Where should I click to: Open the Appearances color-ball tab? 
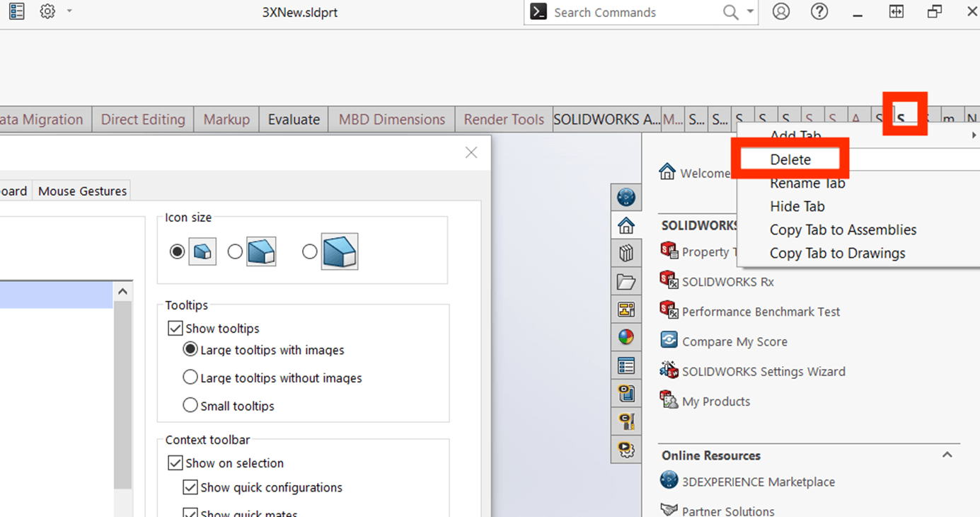click(x=626, y=337)
